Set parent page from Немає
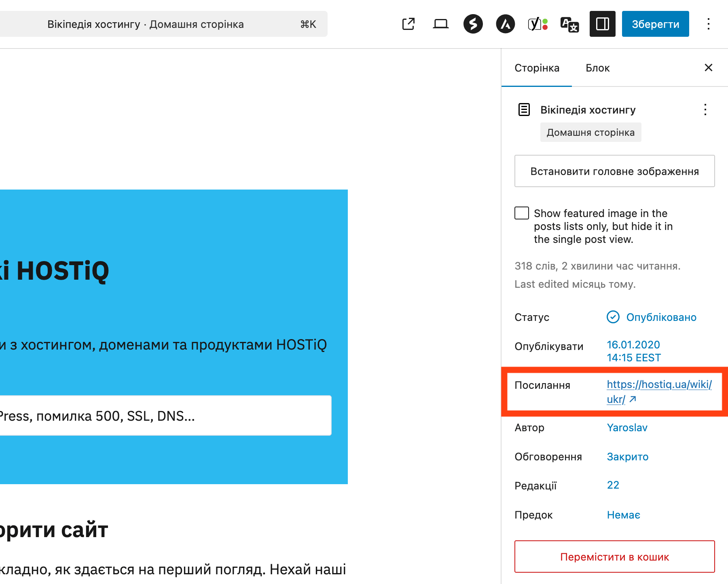 point(624,515)
